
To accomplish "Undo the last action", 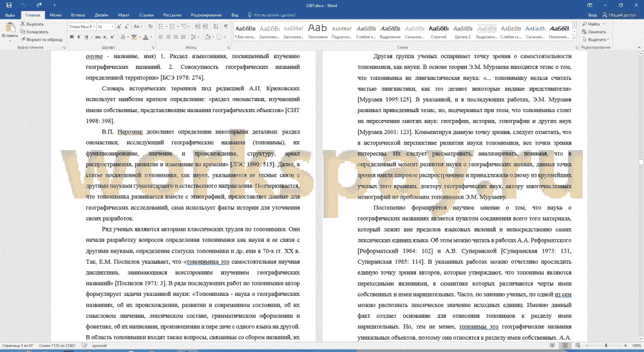I will [x=24, y=5].
